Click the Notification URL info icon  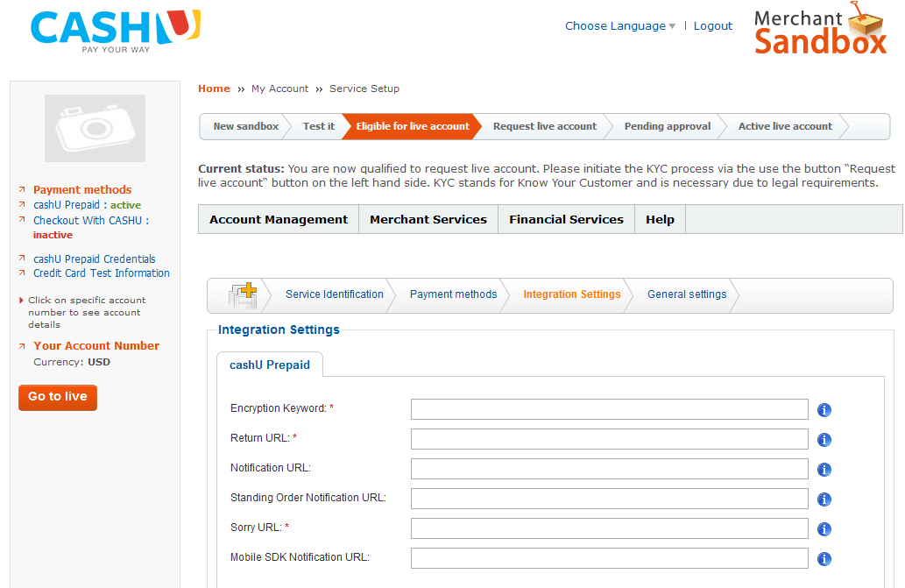coord(824,470)
